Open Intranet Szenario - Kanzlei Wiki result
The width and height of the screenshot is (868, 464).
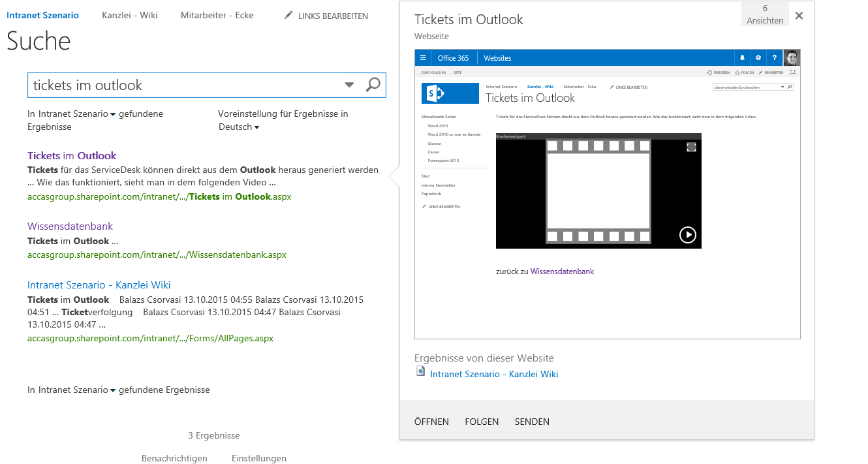99,285
